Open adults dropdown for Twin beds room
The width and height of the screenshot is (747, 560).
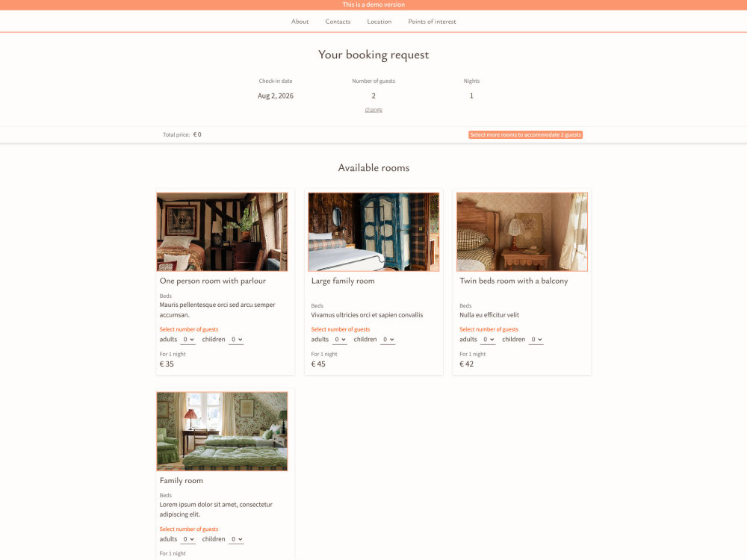pyautogui.click(x=489, y=340)
